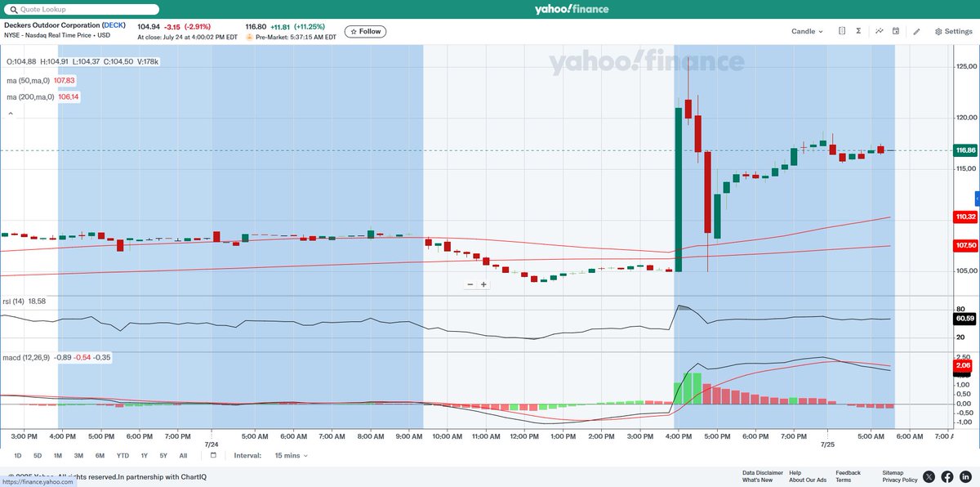Screen dimensions: 980x487
Task: Select the 6M range
Action: click(x=100, y=455)
